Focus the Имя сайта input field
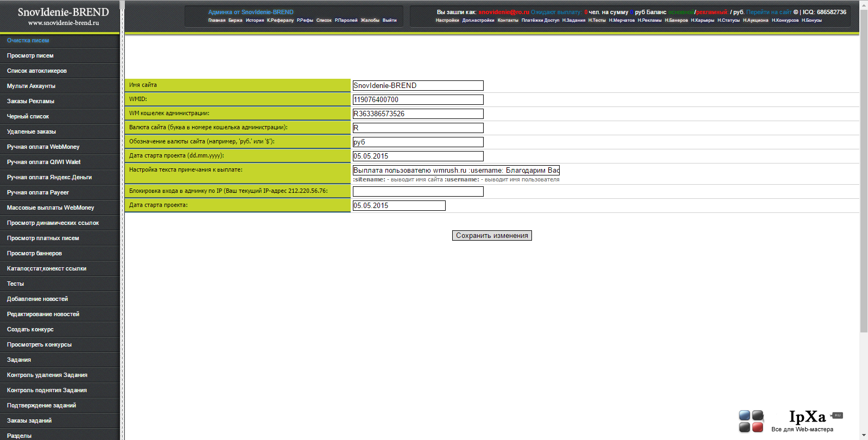Viewport: 868px width, 440px height. (418, 85)
